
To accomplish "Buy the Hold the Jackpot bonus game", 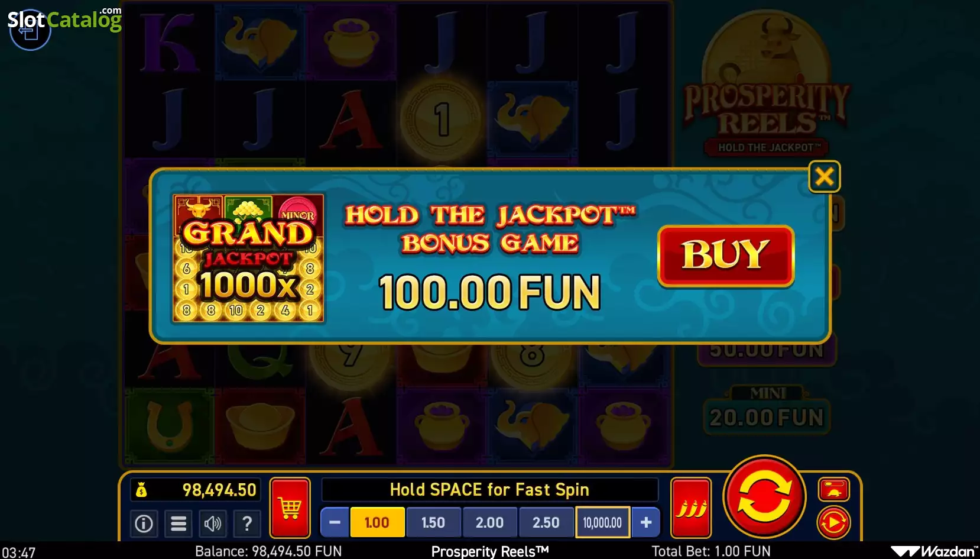I will coord(726,256).
